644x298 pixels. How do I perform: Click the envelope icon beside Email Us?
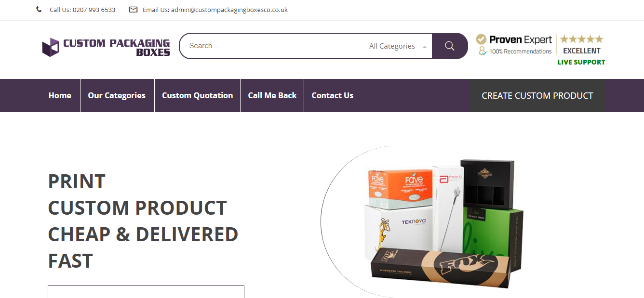134,10
